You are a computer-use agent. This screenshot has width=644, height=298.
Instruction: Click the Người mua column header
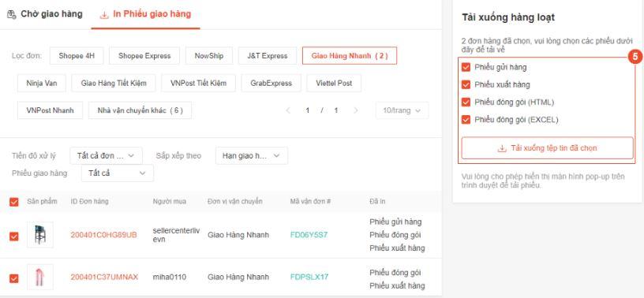[x=169, y=202]
